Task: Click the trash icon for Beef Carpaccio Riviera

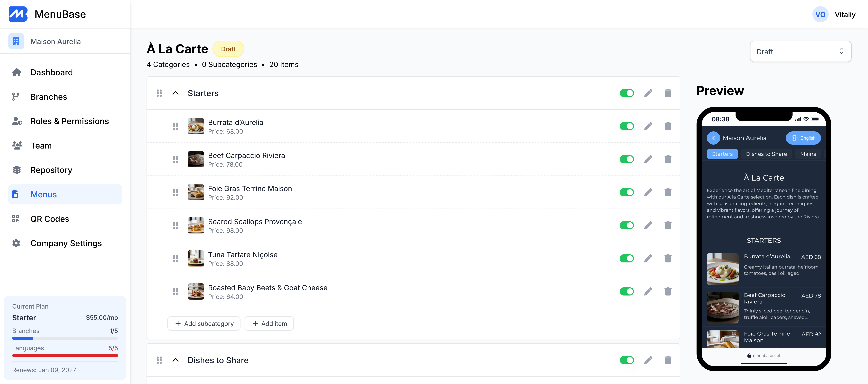Action: coord(668,159)
